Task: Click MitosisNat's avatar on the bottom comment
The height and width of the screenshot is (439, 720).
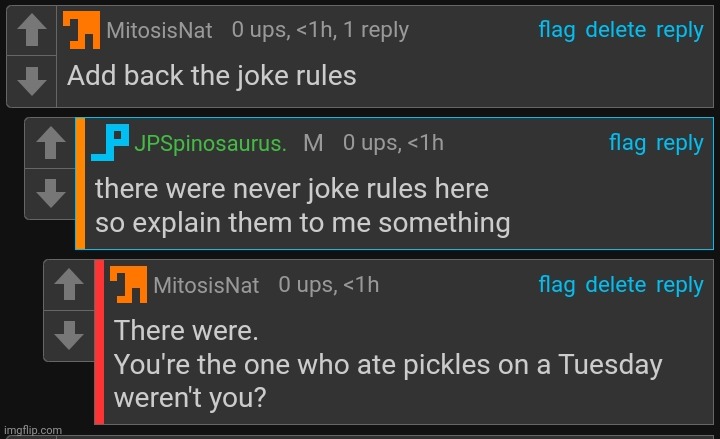Action: pyautogui.click(x=128, y=285)
